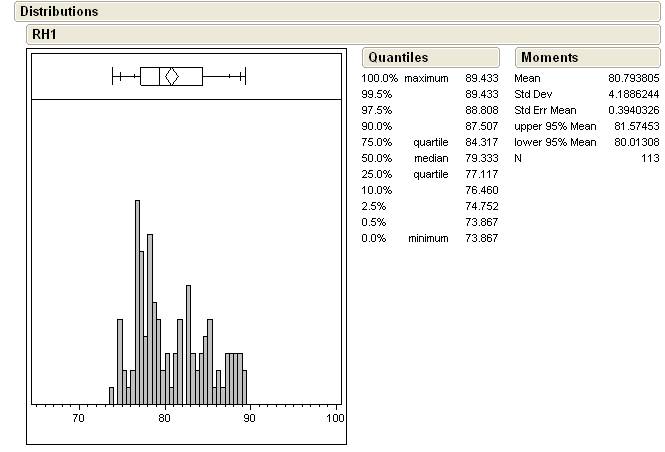This screenshot has width=665, height=452.
Task: Click the mean diamond in the box plot
Action: click(x=171, y=76)
